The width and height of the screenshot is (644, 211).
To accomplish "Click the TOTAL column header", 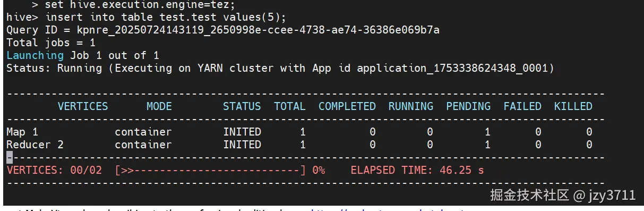I will (290, 106).
